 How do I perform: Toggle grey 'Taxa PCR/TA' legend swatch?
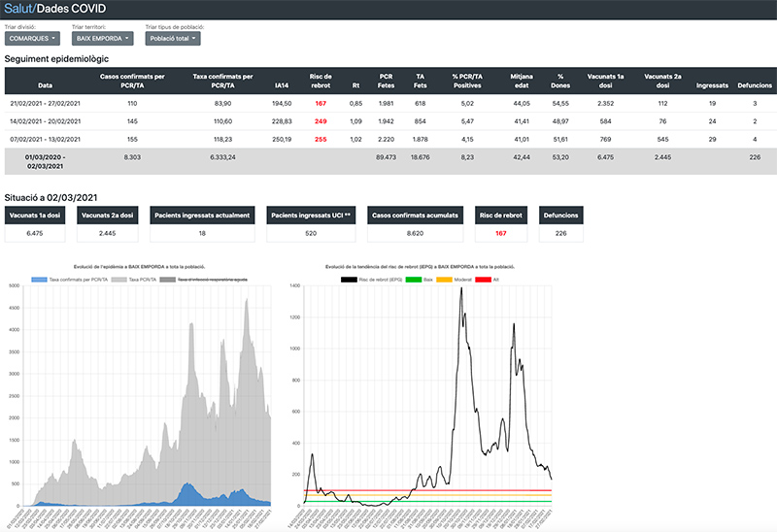(118, 280)
